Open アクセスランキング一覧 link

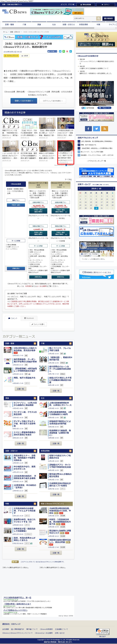96,161
